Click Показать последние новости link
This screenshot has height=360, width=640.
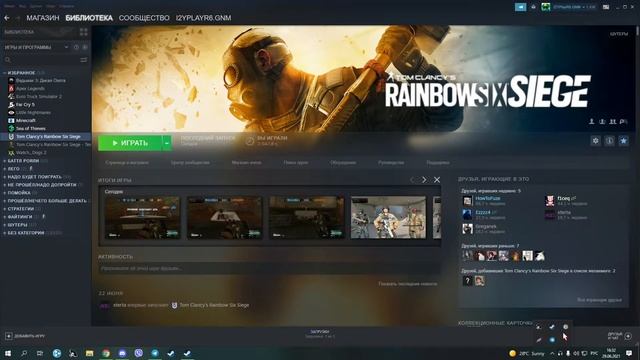click(x=407, y=284)
